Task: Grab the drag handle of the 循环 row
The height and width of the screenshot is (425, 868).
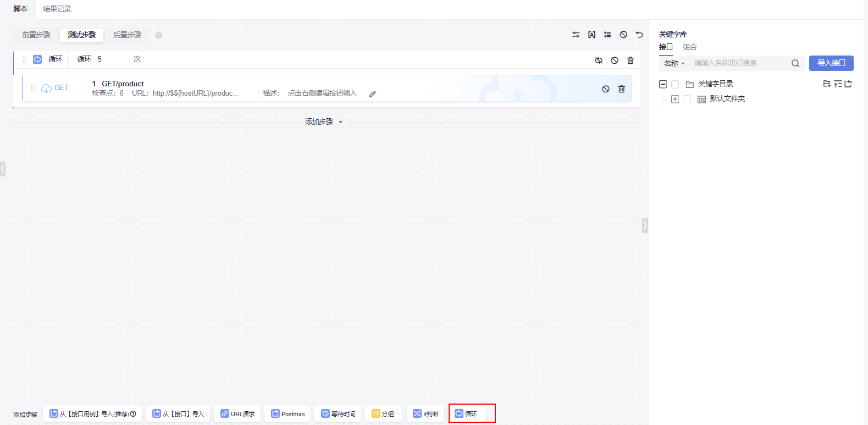Action: [24, 59]
